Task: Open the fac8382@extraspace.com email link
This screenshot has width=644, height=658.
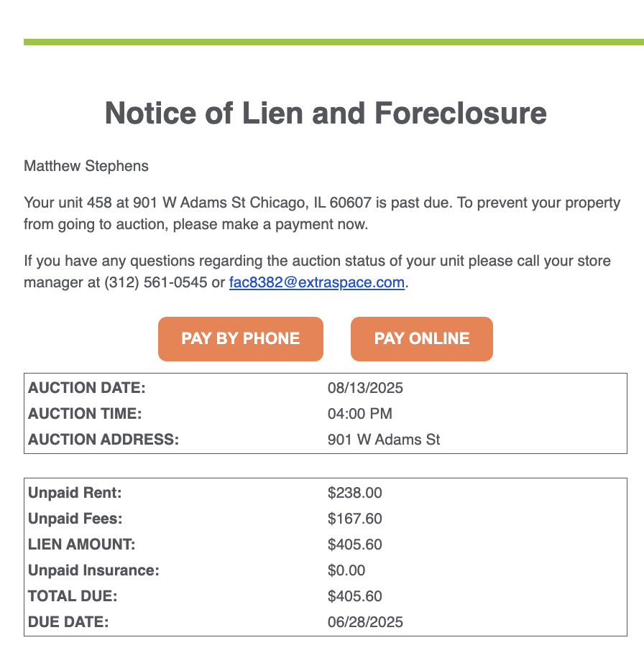Action: pos(316,282)
